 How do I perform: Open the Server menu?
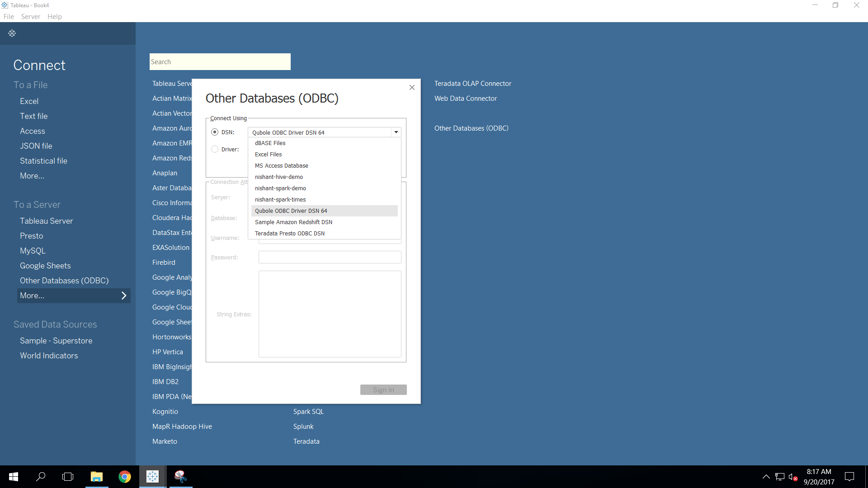tap(31, 17)
